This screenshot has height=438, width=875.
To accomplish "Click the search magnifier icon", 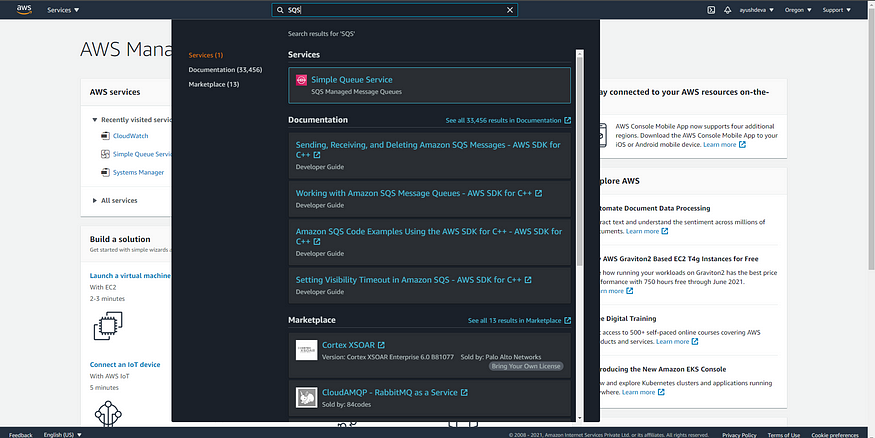I will tap(280, 10).
